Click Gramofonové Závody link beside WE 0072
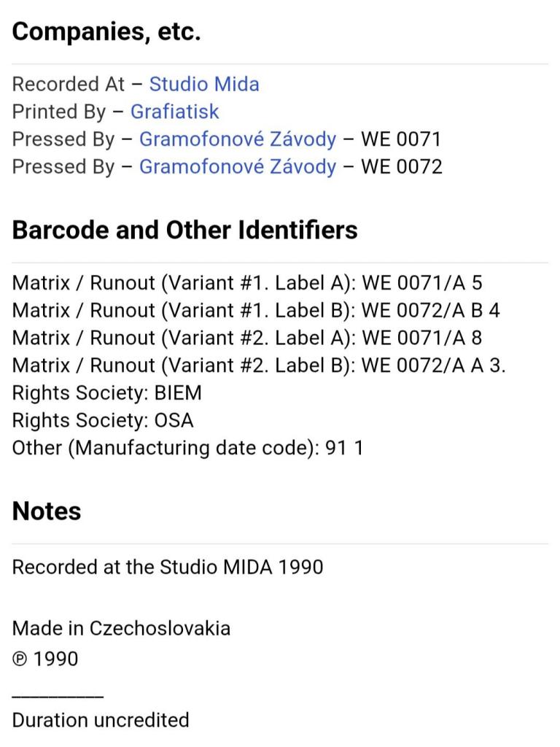This screenshot has width=560, height=747. (238, 167)
